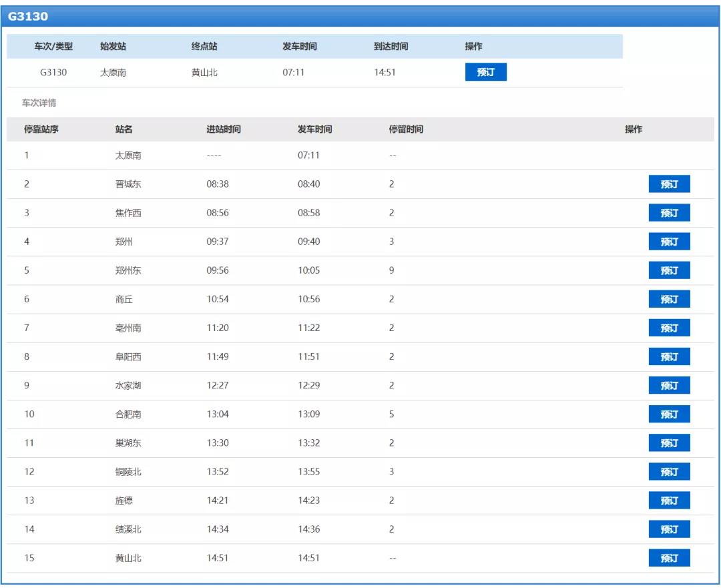This screenshot has width=721, height=588.
Task: Choose 预订 for 阜阳西 station
Action: (x=669, y=357)
